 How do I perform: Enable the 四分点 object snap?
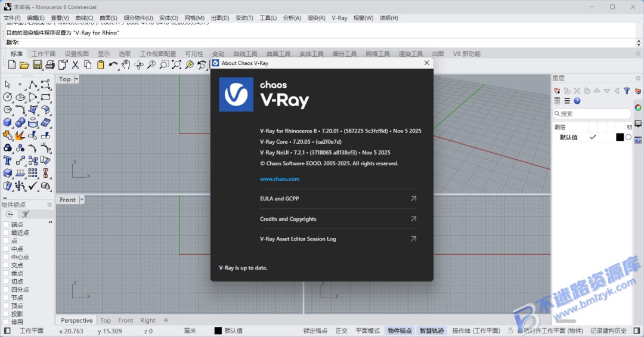pos(6,290)
